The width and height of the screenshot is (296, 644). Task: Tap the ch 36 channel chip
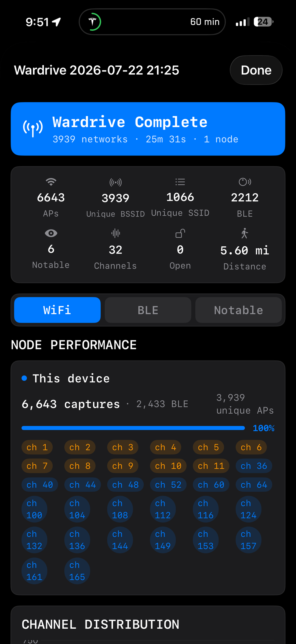(x=254, y=466)
